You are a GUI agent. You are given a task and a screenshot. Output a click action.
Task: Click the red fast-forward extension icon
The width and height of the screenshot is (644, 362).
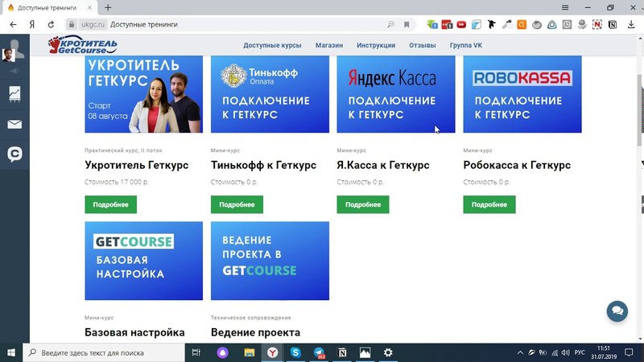tap(461, 25)
